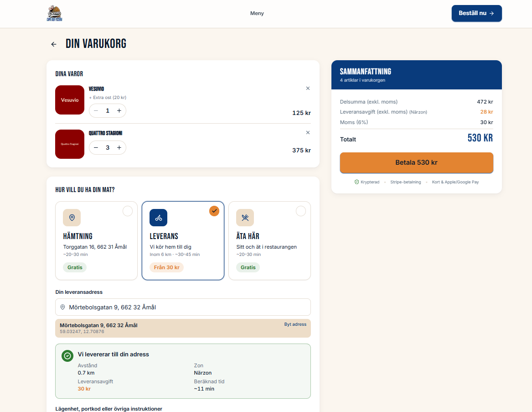The image size is (532, 412).
Task: Click the selected address Mörtebolsgatan banner
Action: click(x=183, y=328)
